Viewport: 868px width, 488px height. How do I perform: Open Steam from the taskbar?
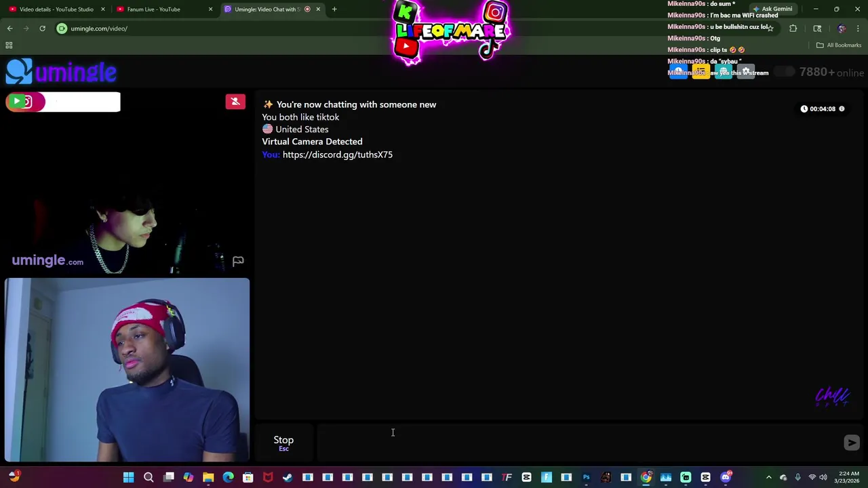(288, 478)
